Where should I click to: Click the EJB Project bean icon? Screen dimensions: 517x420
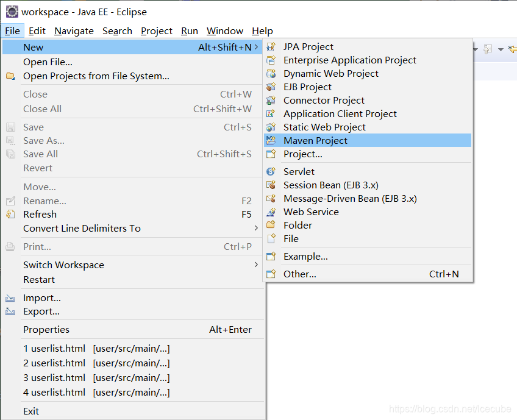[x=271, y=87]
